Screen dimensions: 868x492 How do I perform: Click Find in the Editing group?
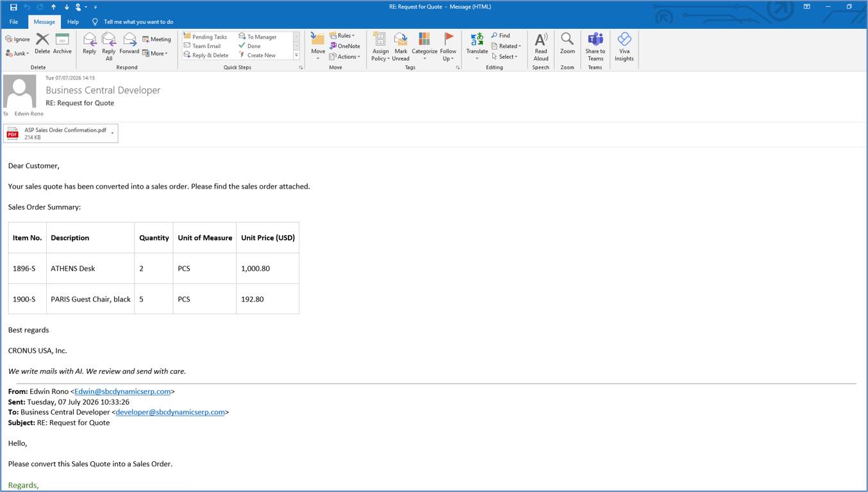coord(501,35)
